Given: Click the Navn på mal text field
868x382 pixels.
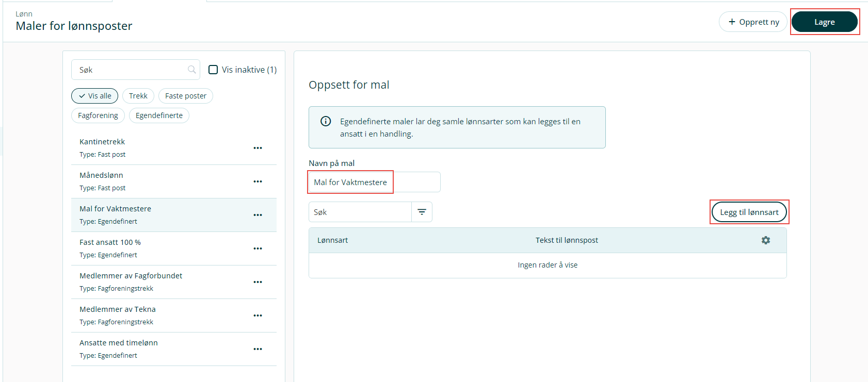Looking at the screenshot, I should (374, 182).
